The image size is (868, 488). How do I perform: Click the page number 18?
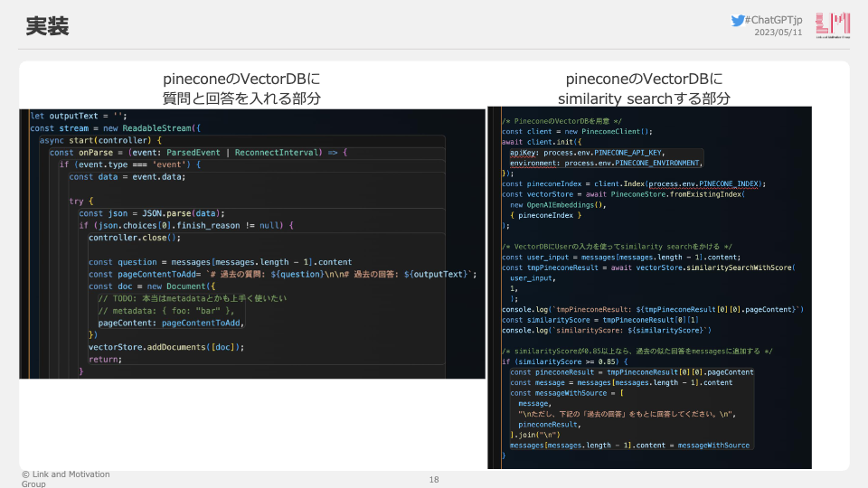(434, 479)
